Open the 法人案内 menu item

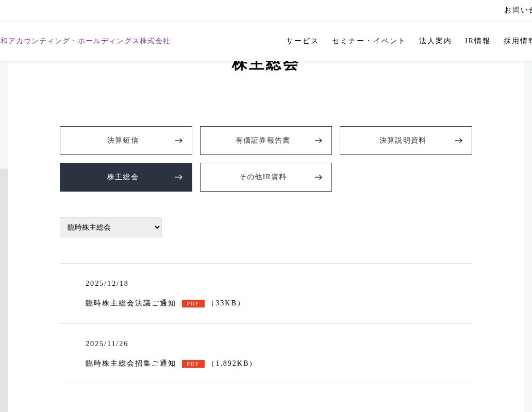click(x=435, y=41)
